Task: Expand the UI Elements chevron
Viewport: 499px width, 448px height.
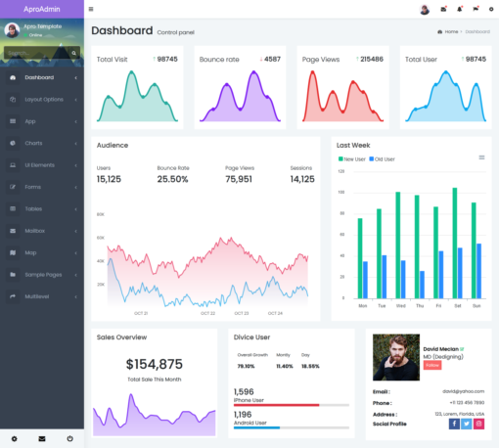Action: (x=76, y=165)
